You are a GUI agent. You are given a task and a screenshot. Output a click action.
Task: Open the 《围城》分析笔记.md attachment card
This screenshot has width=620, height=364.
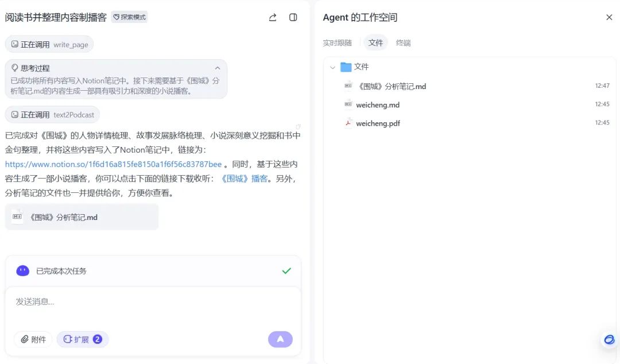click(x=82, y=217)
